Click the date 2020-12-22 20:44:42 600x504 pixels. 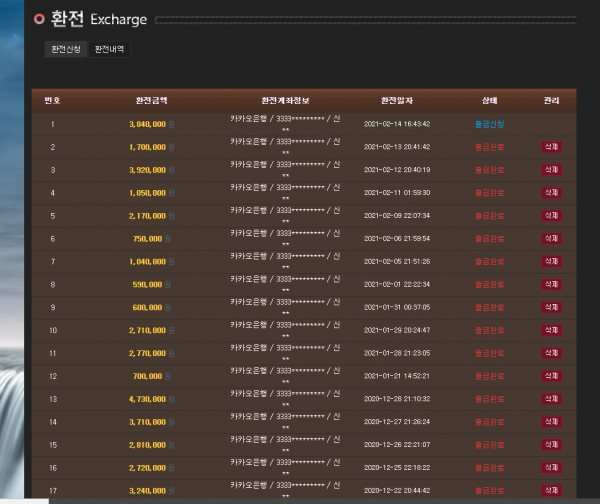[x=397, y=491]
